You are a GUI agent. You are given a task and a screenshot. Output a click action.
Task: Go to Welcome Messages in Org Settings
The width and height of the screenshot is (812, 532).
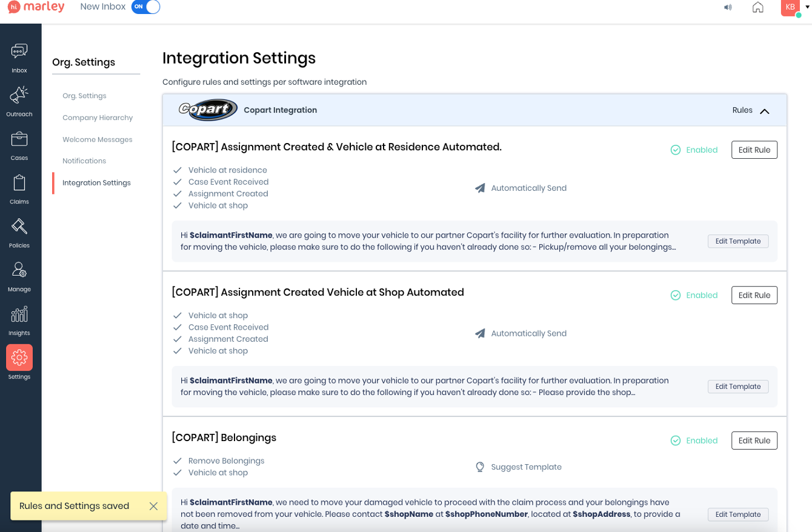[x=98, y=139]
